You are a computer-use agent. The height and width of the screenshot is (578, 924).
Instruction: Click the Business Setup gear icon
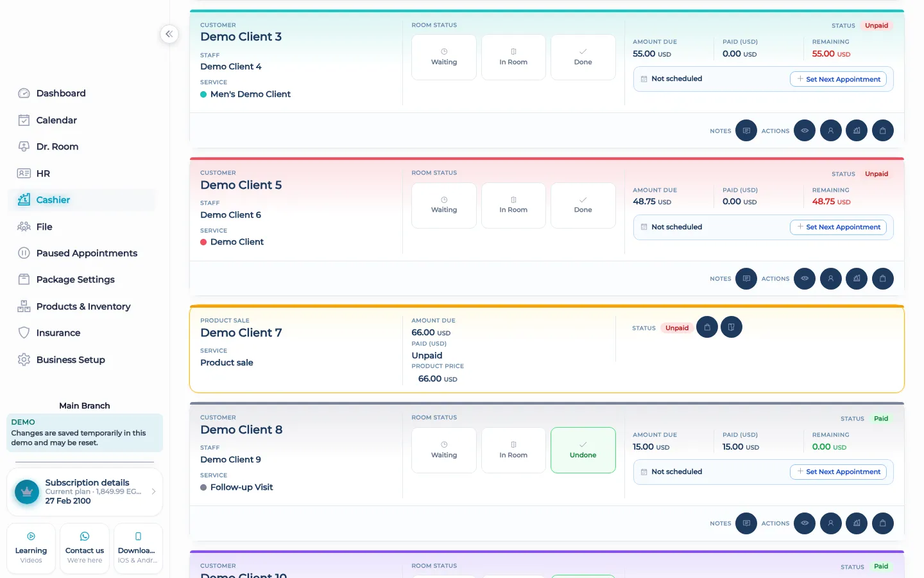tap(24, 360)
